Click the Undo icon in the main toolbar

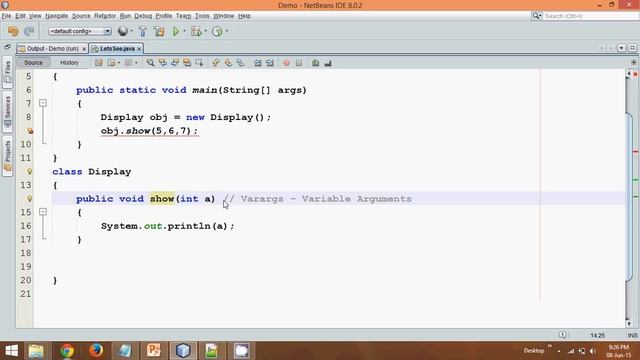pos(13,31)
